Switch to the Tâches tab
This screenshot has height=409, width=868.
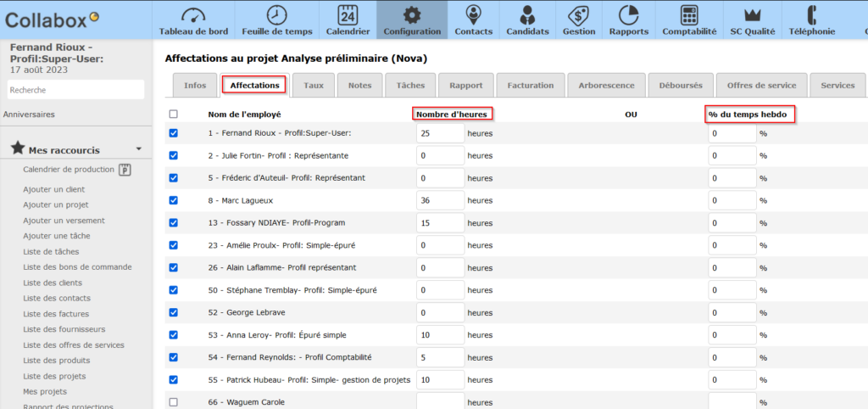click(410, 86)
